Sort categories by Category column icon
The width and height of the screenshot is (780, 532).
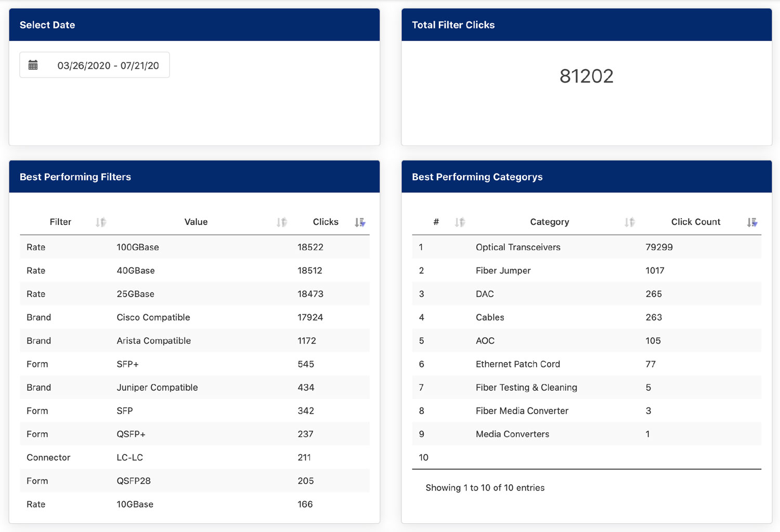click(x=630, y=222)
